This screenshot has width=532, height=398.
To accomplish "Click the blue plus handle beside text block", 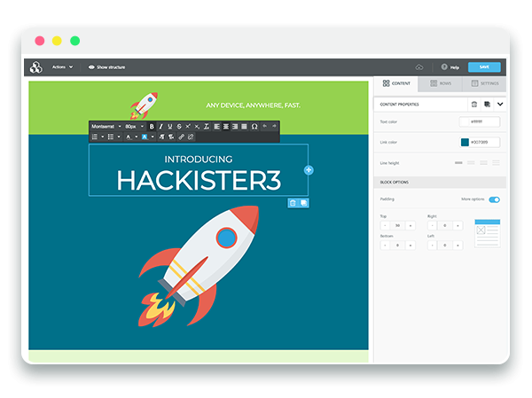I will point(309,169).
